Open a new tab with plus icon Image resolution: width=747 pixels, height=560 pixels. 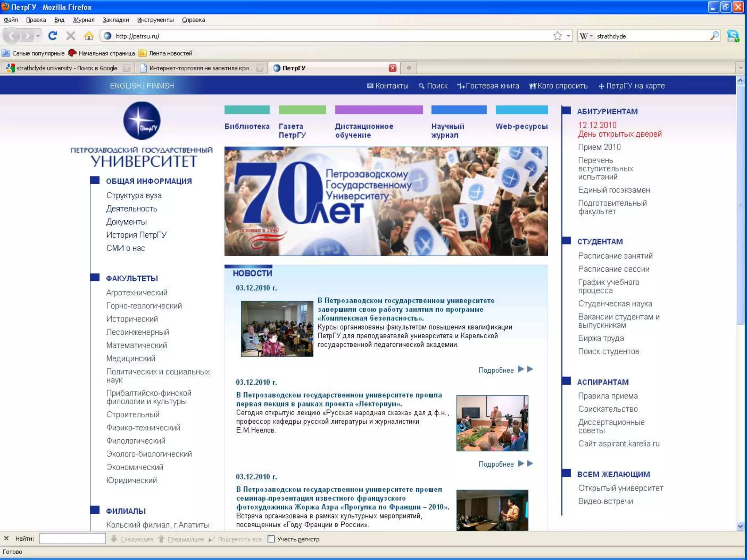(x=409, y=68)
